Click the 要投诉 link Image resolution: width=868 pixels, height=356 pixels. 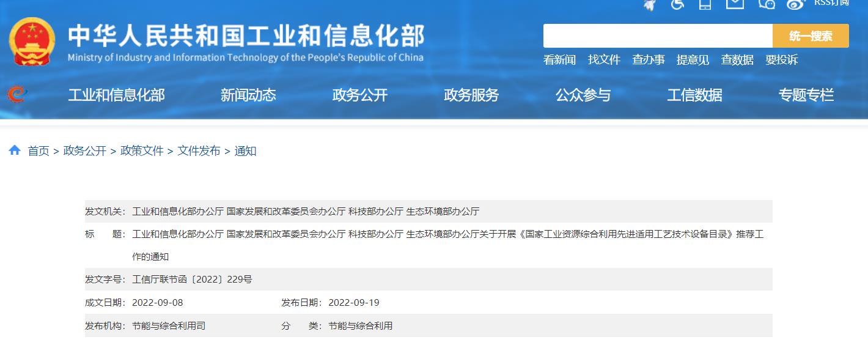point(781,59)
